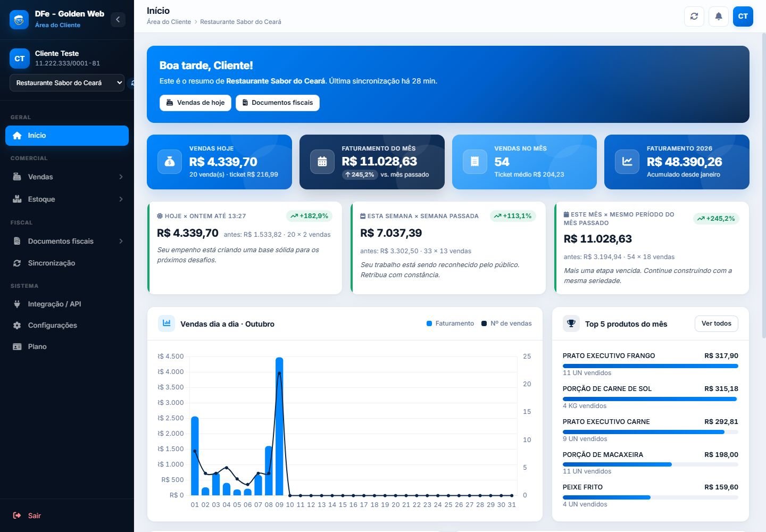Log out with the Sair exit icon
766x532 pixels.
click(17, 516)
